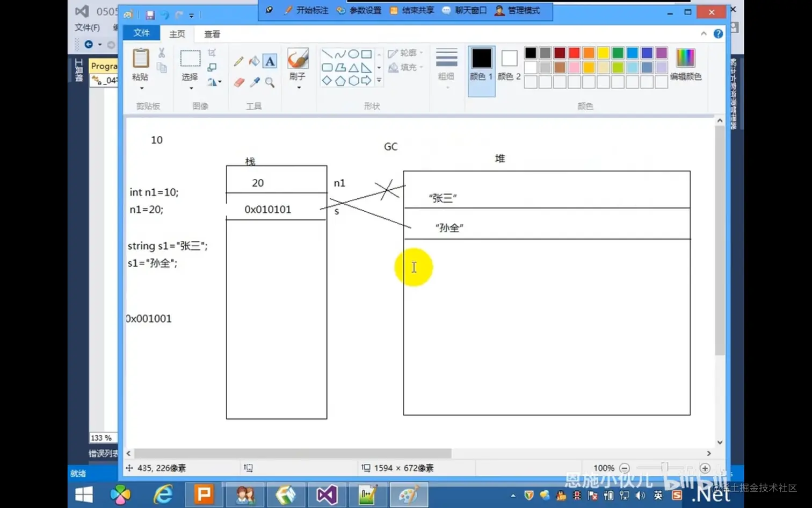Screen dimensions: 812x508
Task: Pick the red swatch from the palette
Action: tap(574, 52)
